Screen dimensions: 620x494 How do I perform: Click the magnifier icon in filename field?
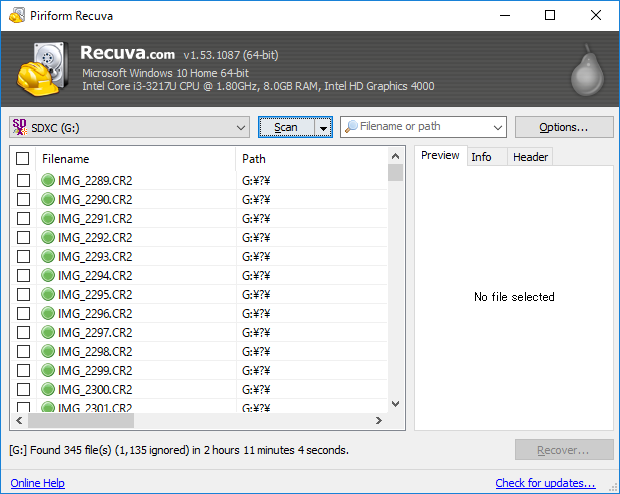[351, 127]
